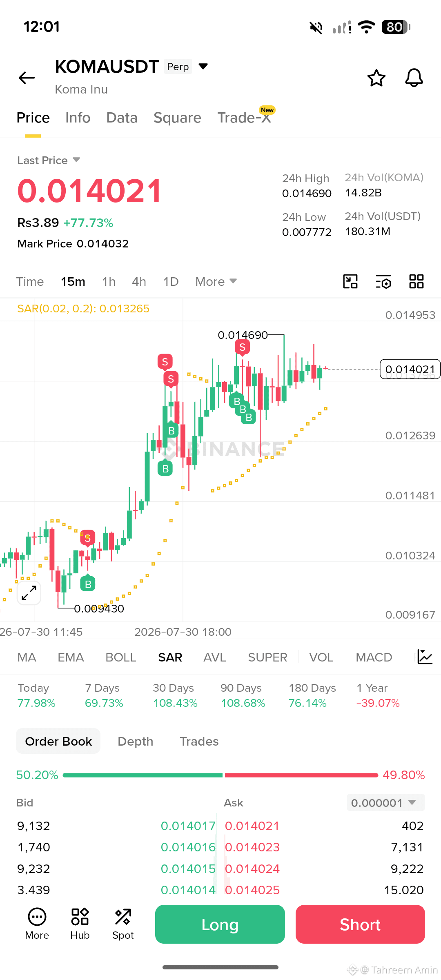This screenshot has width=441, height=980.
Task: Open the indicator chart settings icon
Action: tap(425, 657)
